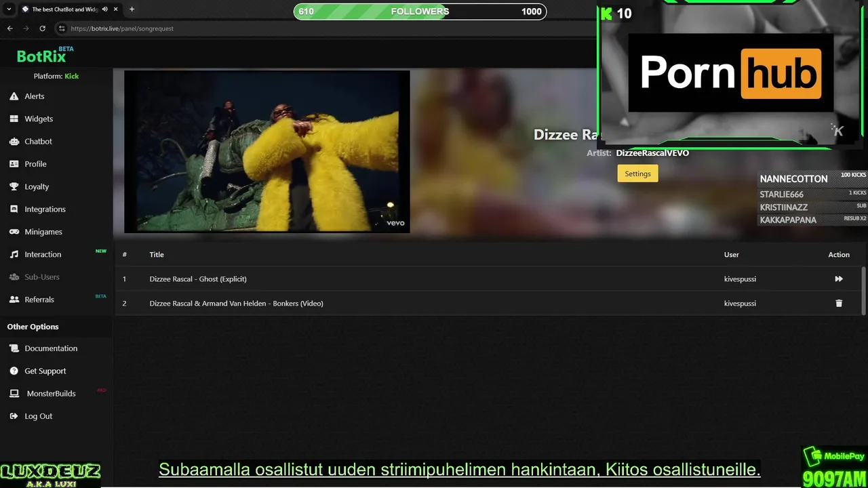The height and width of the screenshot is (488, 868).
Task: Go to the Profile section
Action: click(x=35, y=164)
